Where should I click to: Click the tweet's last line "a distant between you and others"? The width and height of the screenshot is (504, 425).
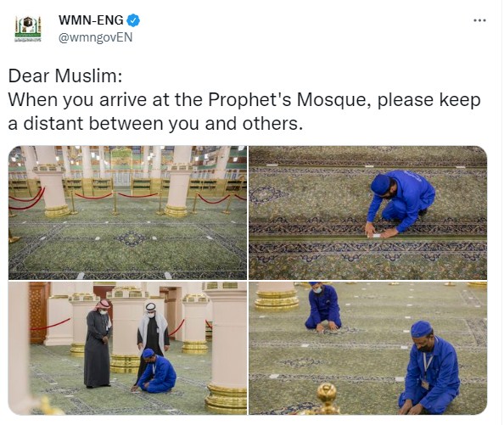[155, 123]
